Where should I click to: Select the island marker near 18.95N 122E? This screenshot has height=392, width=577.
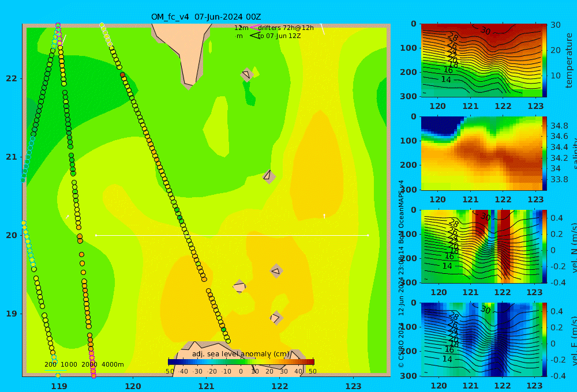coord(276,318)
